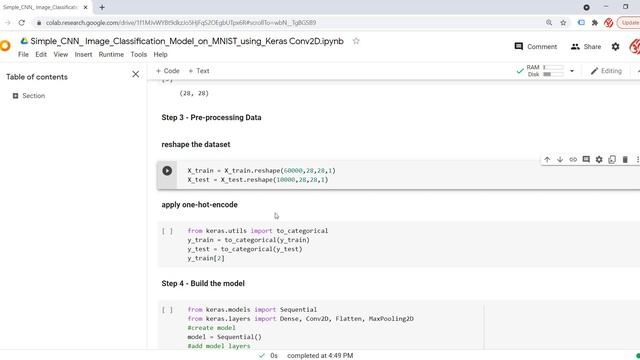The image size is (640, 360).
Task: Close the Table of contents panel
Action: (136, 74)
